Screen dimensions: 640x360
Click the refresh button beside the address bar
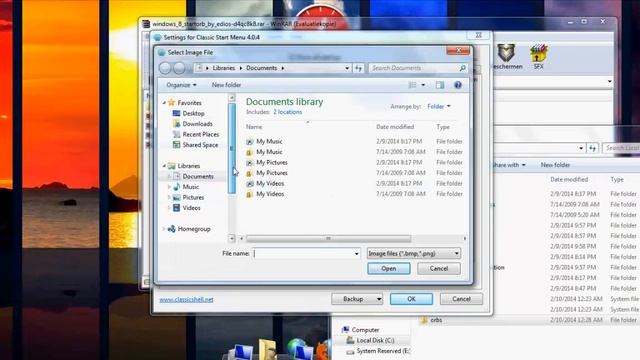click(x=358, y=68)
